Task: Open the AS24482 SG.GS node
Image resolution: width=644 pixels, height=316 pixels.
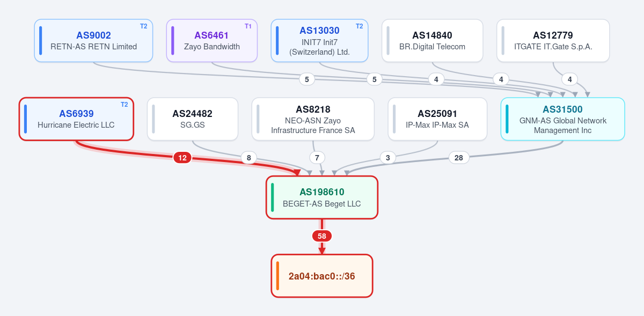Action: pos(193,119)
